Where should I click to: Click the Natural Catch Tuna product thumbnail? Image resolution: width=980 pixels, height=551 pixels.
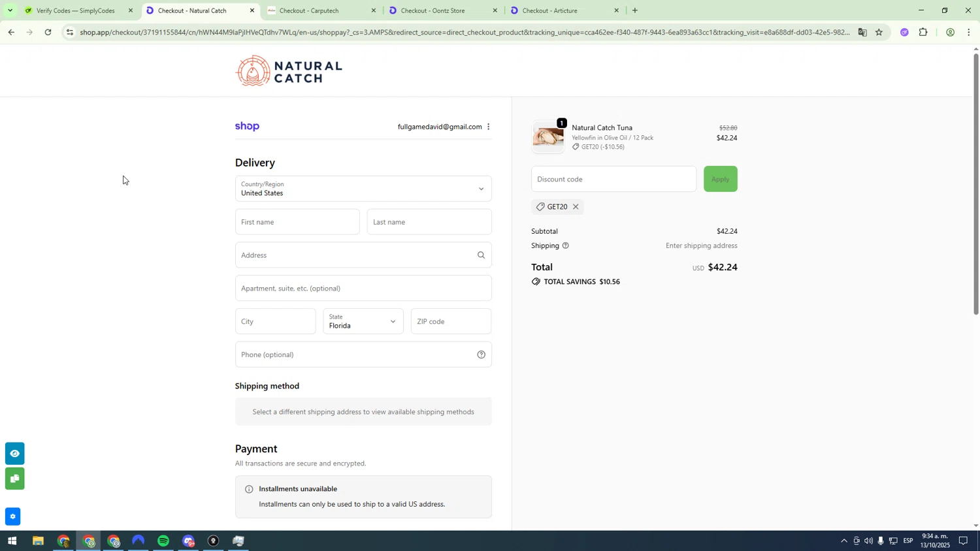point(548,137)
